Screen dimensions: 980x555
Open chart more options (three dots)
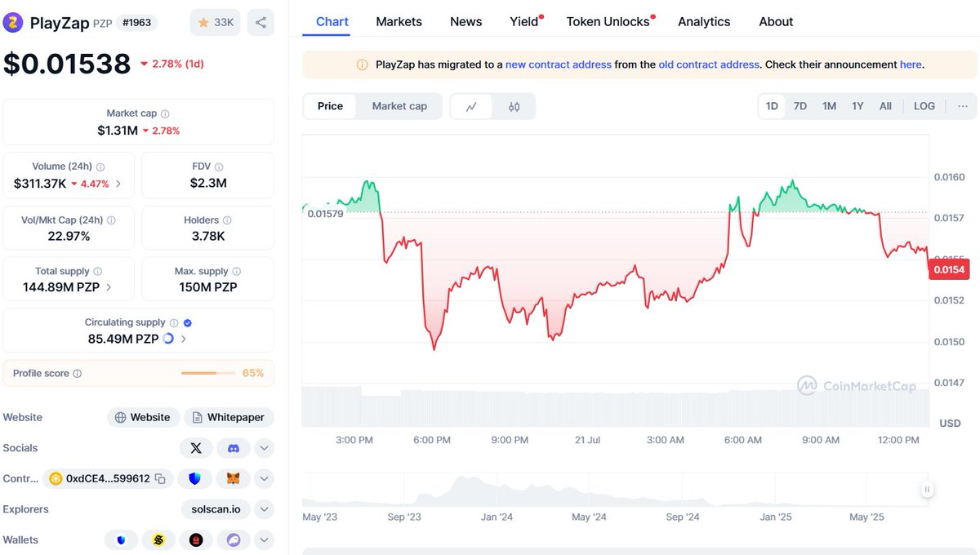[x=963, y=106]
